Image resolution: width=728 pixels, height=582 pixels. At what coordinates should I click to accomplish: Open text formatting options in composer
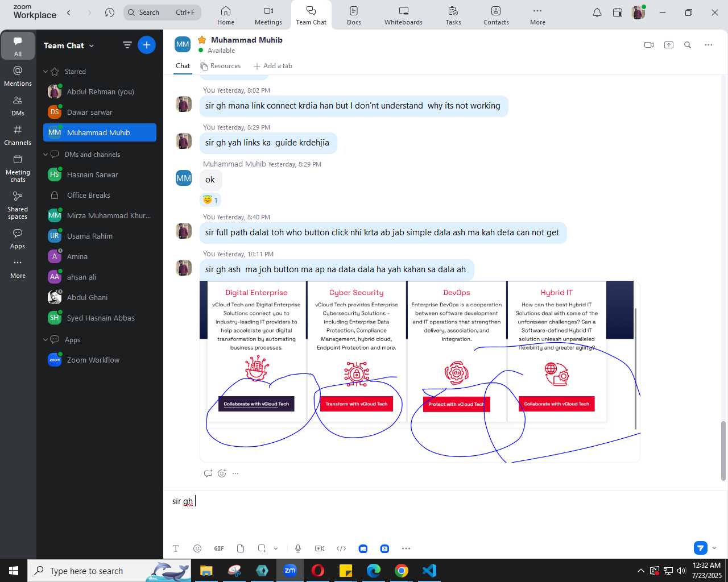click(x=176, y=548)
